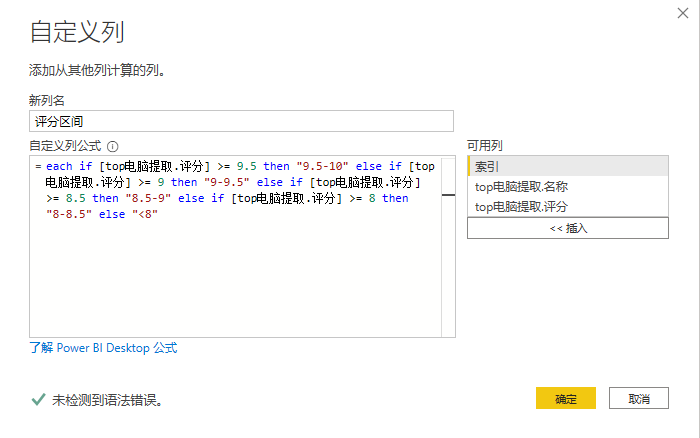Click the 未检测到语法错误 status message
The width and height of the screenshot is (700, 438).
coord(107,399)
